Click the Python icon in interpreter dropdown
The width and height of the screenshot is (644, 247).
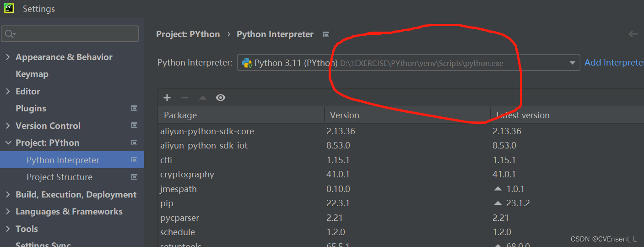click(x=247, y=63)
